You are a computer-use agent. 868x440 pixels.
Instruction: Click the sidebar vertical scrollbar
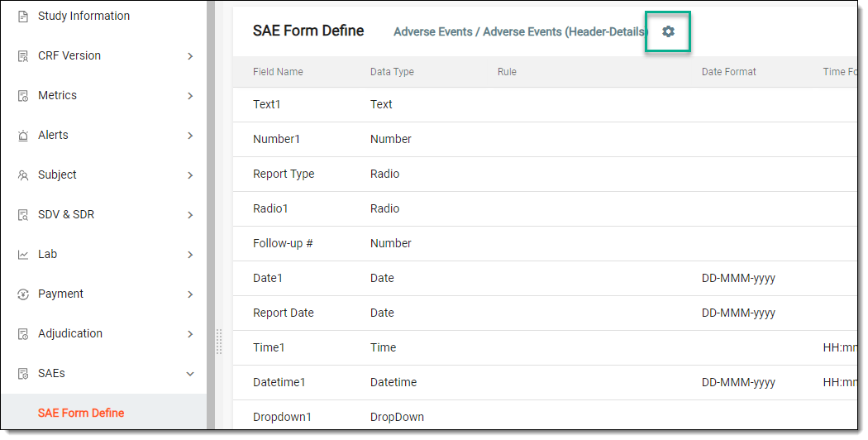point(210,215)
